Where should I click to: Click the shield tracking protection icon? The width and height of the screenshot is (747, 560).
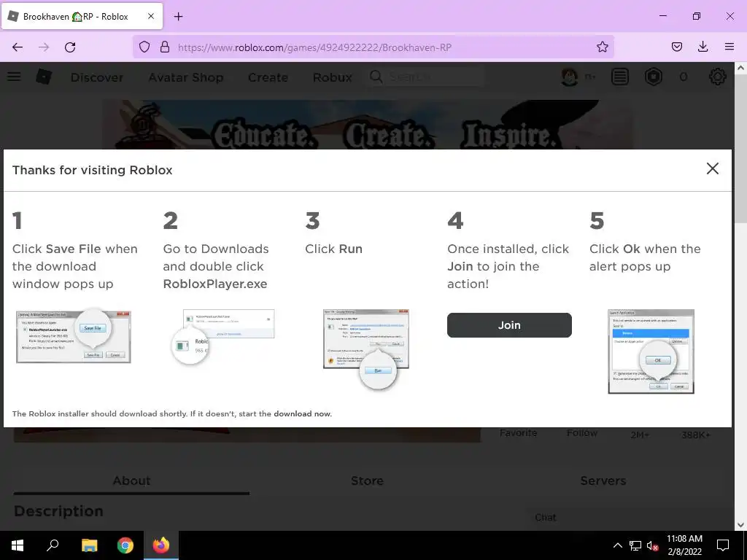144,47
